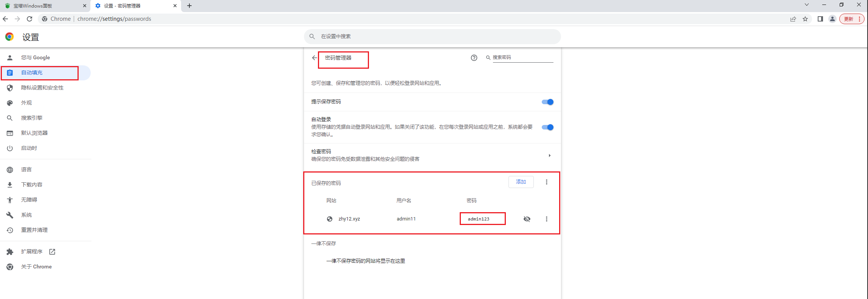
Task: Hide the zhy12.xyz password with eye icon
Action: (527, 219)
